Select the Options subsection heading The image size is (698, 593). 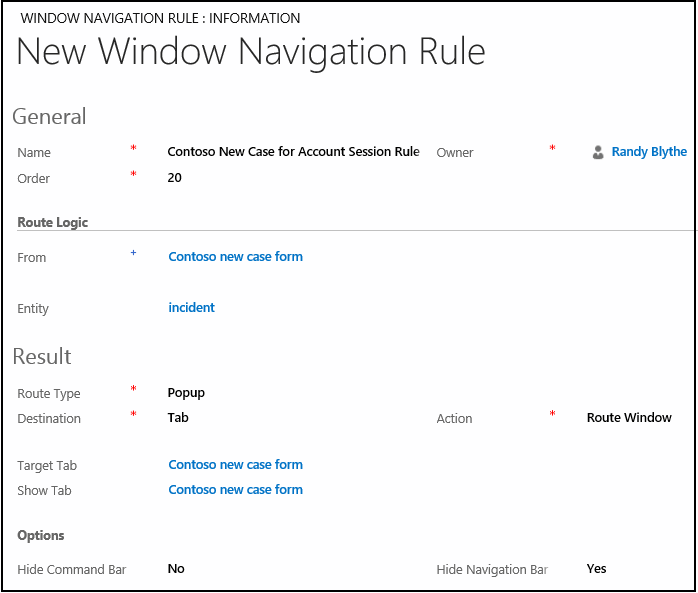[41, 536]
